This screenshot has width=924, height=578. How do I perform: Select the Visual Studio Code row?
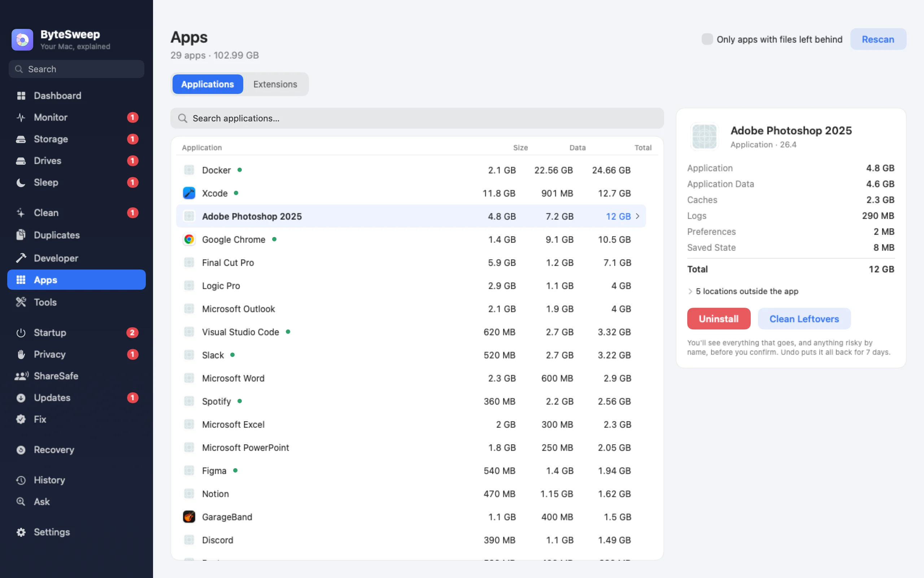pos(411,332)
